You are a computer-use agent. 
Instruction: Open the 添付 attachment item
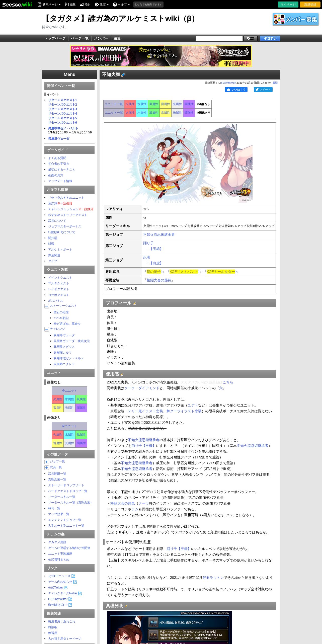coord(85,5)
